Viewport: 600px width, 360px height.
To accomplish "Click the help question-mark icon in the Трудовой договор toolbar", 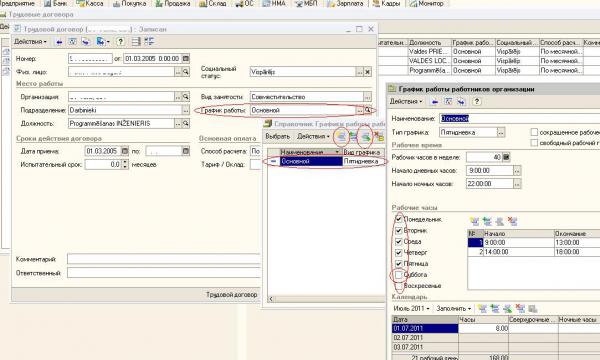I will (x=121, y=42).
